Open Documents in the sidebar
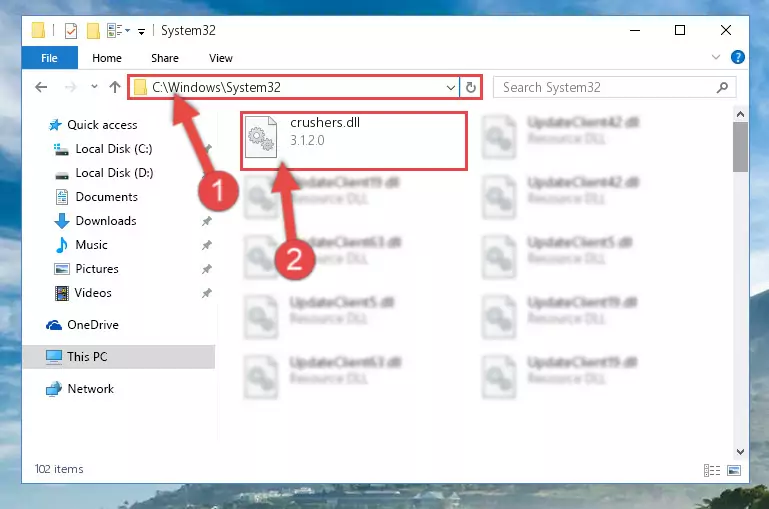This screenshot has width=769, height=509. 106,197
